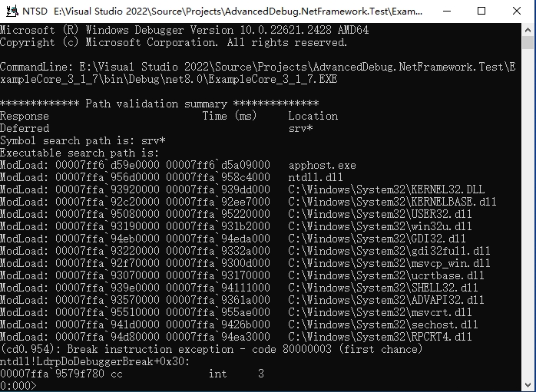Click the Break instruction exception line
536x392 pixels.
click(211, 349)
